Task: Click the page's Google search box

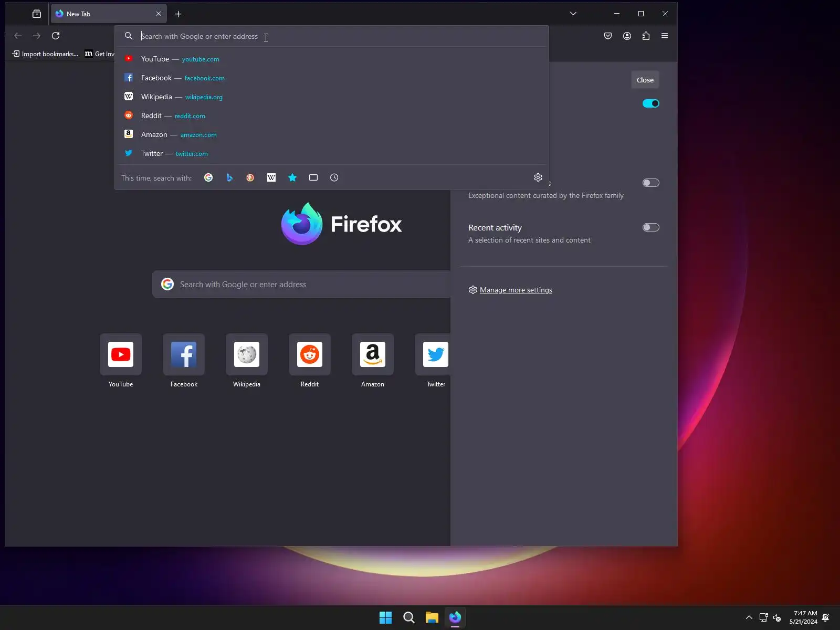Action: 301,284
